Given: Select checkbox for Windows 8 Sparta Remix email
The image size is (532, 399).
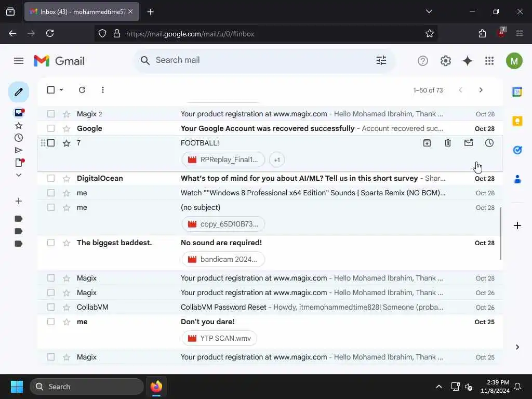Looking at the screenshot, I should [x=51, y=193].
